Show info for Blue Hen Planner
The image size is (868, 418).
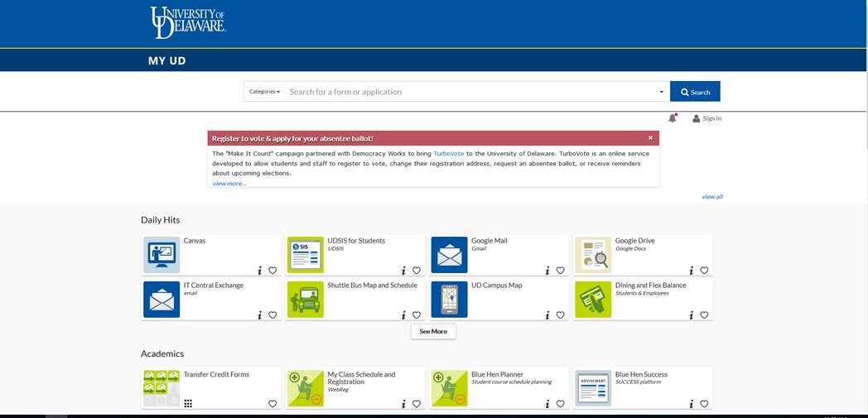[x=547, y=404]
